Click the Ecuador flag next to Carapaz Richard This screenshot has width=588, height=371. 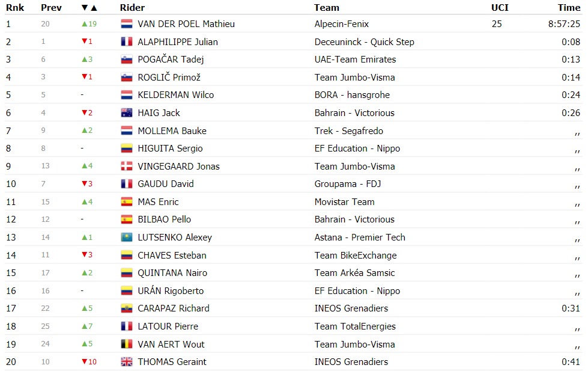pyautogui.click(x=126, y=308)
